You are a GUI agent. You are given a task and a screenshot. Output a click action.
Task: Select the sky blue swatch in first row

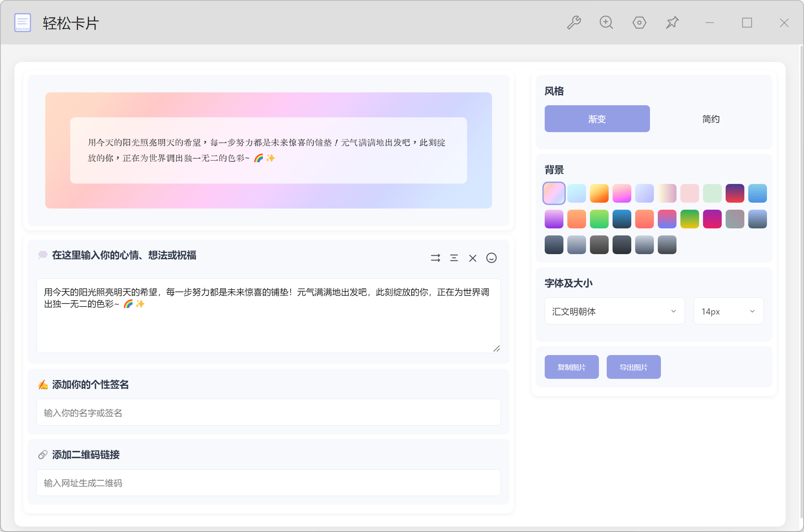758,193
